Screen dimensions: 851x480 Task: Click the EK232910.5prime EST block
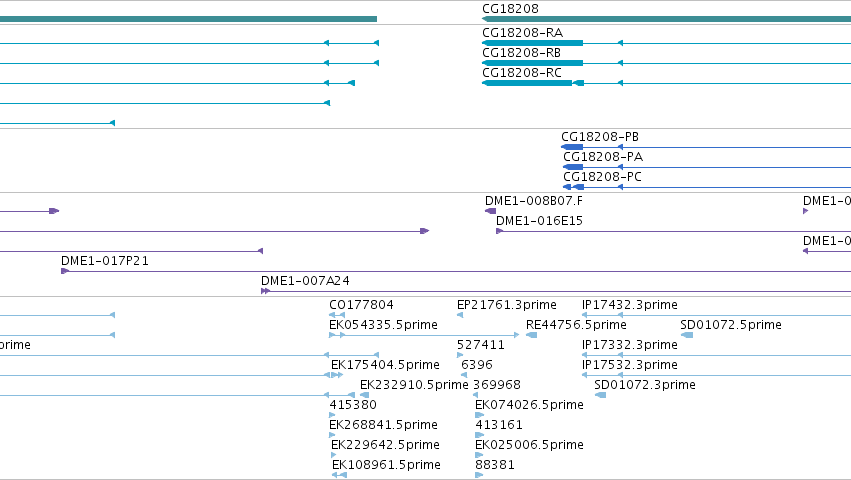[365, 395]
